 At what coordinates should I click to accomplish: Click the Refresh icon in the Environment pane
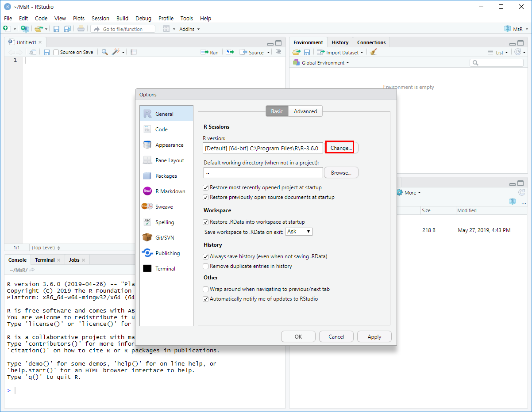[517, 52]
